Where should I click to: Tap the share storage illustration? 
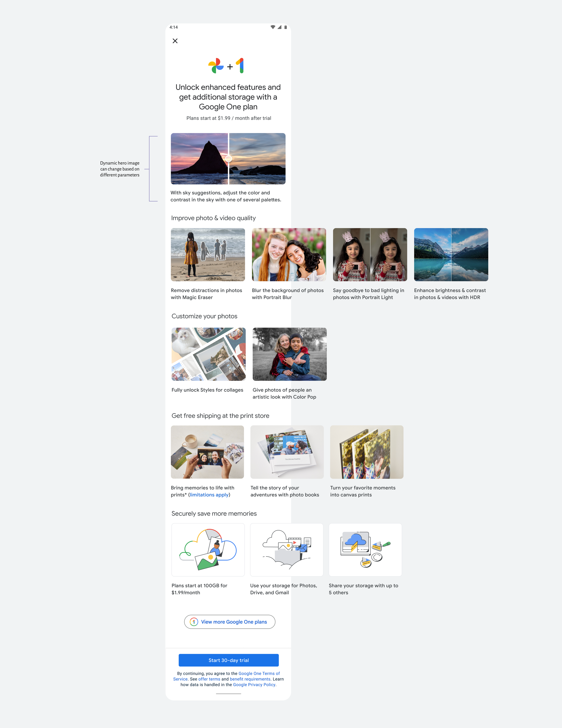tap(365, 550)
